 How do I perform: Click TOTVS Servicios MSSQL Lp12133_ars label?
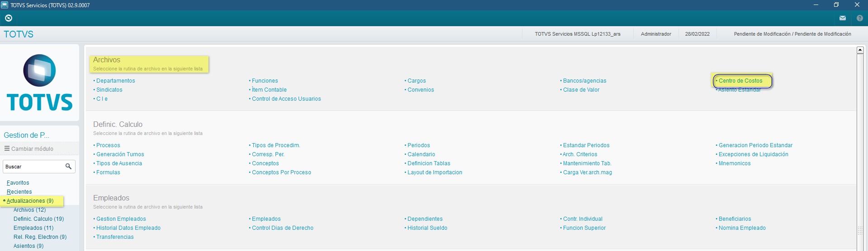[x=577, y=34]
